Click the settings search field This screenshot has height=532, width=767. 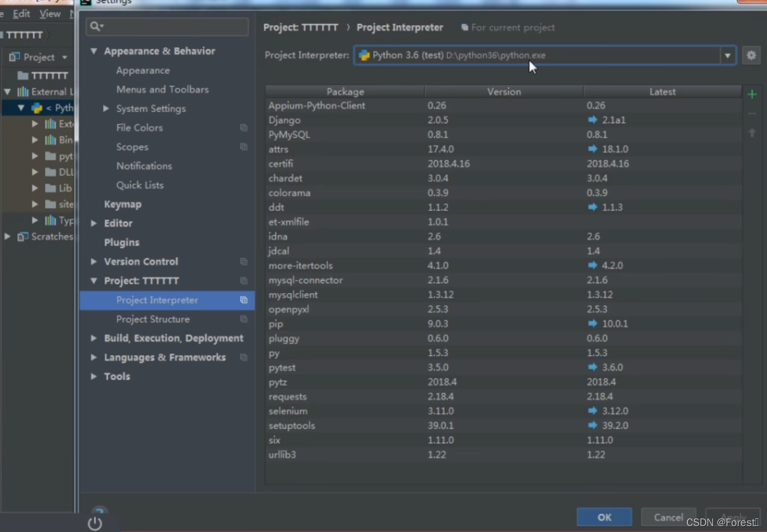click(167, 26)
